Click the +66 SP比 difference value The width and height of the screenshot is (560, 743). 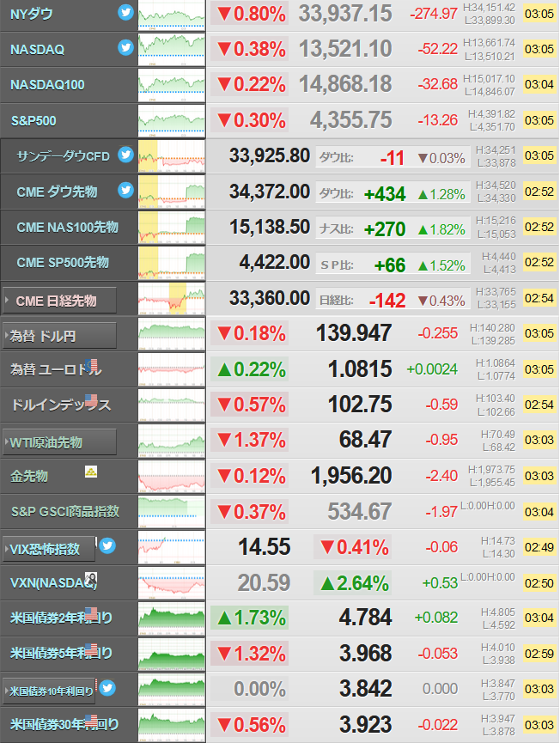pos(390,265)
